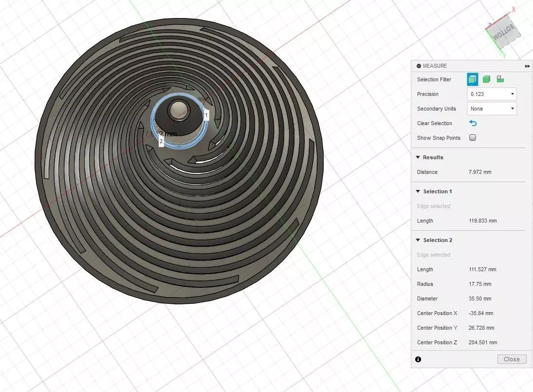This screenshot has height=392, width=533.
Task: Click the Selection 2 Length value 111.527 mm
Action: [482, 269]
